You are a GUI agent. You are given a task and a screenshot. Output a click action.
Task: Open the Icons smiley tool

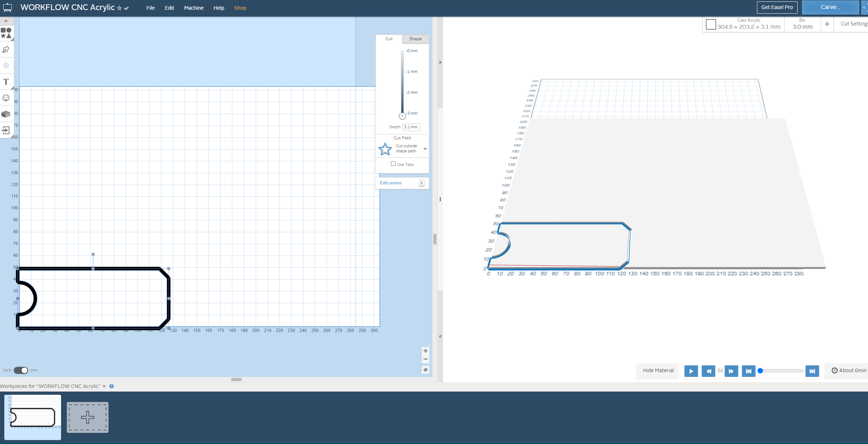pyautogui.click(x=6, y=98)
